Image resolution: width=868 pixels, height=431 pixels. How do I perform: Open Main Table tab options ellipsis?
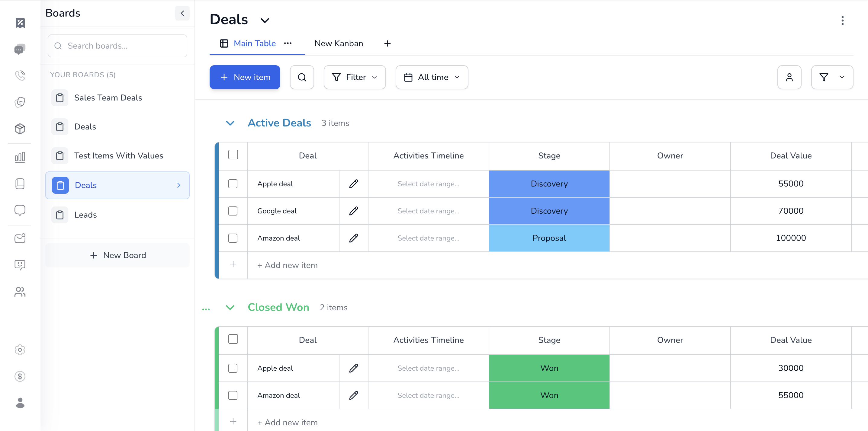[288, 43]
